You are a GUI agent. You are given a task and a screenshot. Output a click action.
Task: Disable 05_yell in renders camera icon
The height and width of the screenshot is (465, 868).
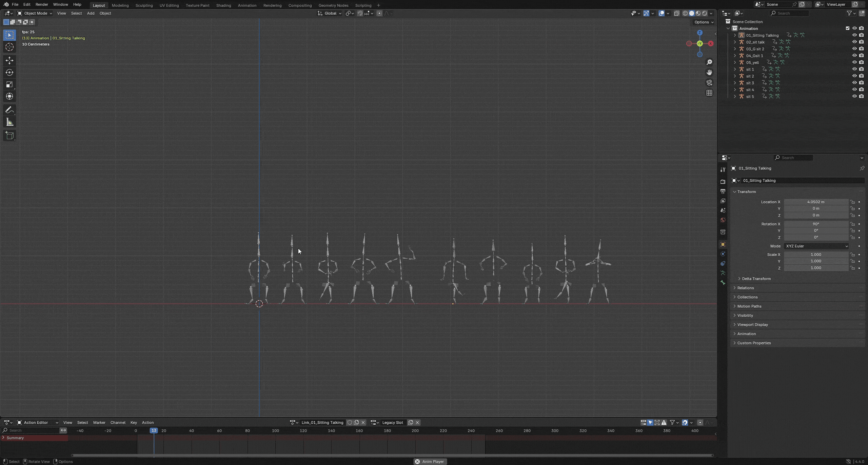click(x=861, y=62)
